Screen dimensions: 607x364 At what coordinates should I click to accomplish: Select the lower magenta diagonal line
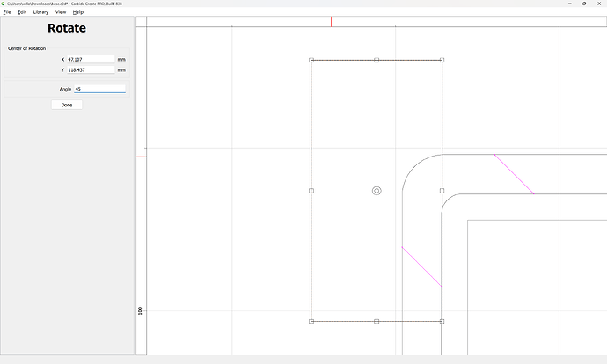[421, 266]
